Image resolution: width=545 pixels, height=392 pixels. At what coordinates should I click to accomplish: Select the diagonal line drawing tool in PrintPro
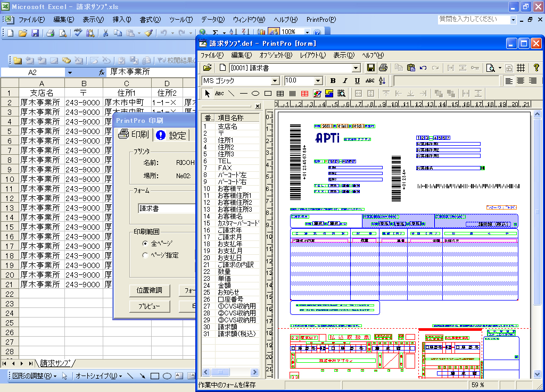[x=231, y=94]
